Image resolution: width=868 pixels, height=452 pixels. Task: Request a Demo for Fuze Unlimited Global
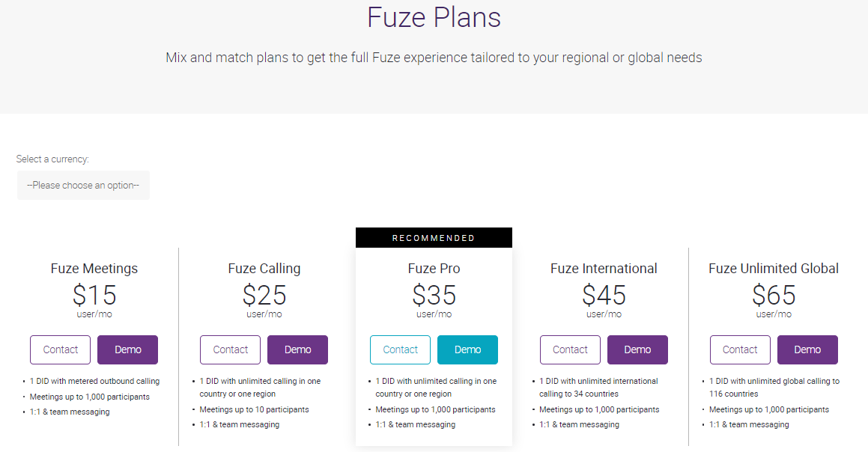(807, 349)
